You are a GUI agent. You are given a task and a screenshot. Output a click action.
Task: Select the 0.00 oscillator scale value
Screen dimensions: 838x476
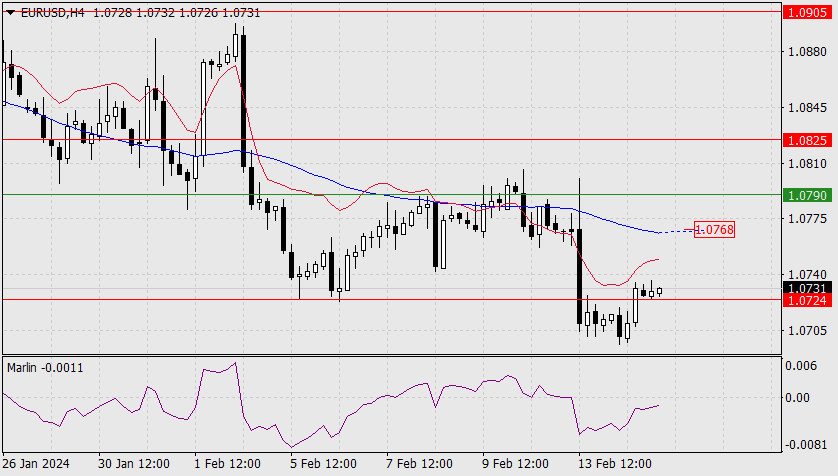(x=797, y=397)
